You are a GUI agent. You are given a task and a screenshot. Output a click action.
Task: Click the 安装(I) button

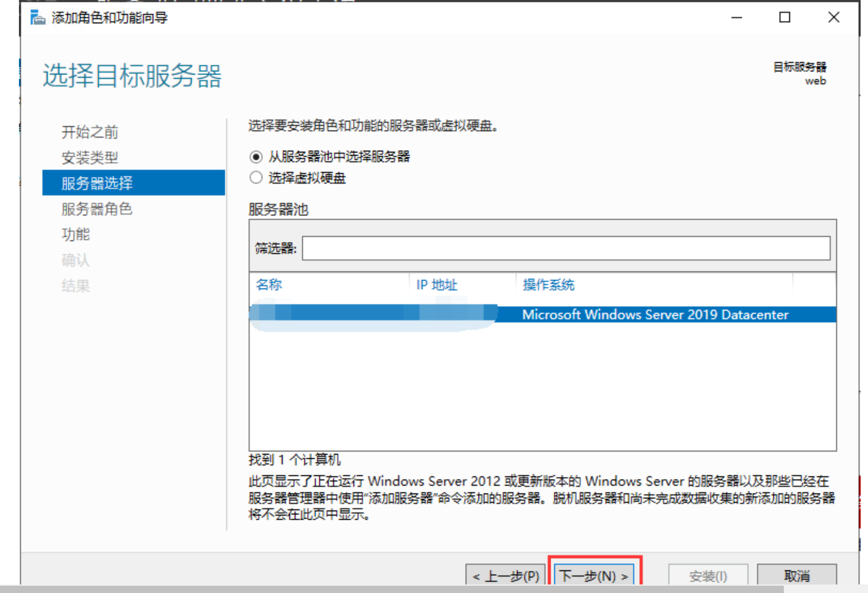coord(708,575)
